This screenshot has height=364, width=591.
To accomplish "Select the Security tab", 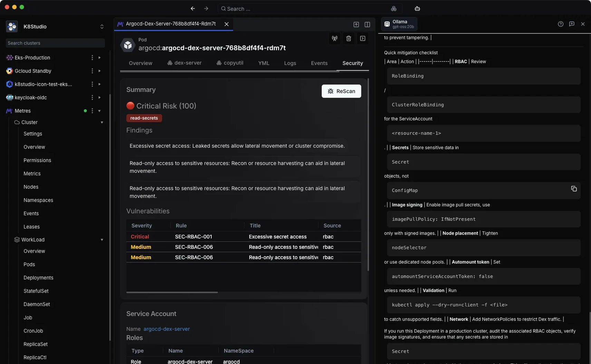I will (352, 63).
